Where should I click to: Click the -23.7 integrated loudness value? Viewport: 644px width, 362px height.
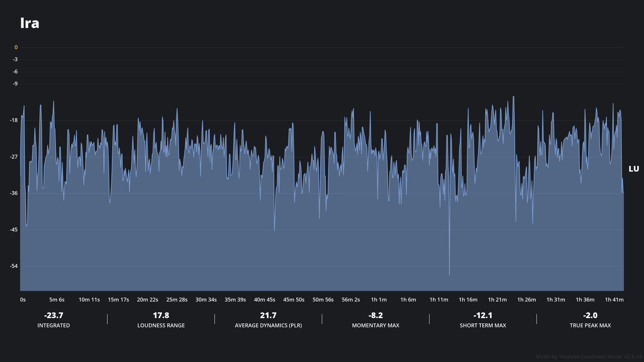[x=54, y=315]
